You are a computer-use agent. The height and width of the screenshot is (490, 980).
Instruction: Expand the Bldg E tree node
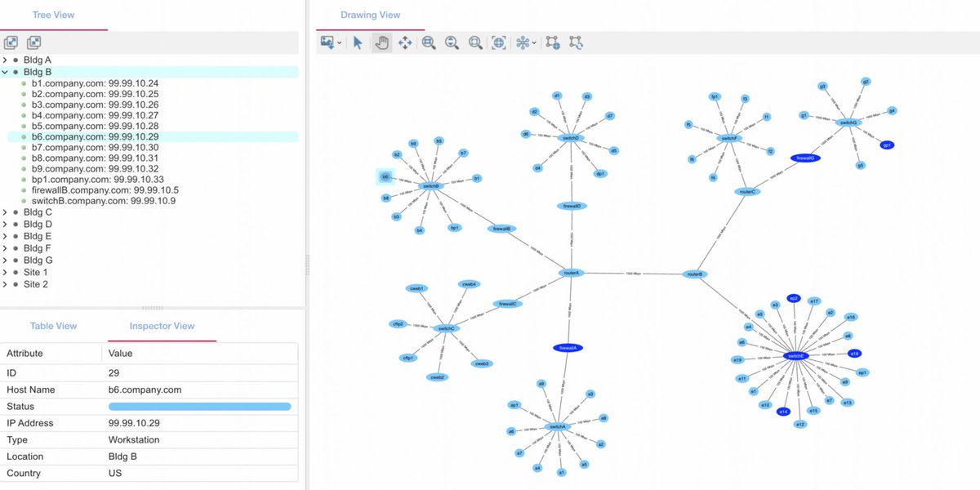5,236
